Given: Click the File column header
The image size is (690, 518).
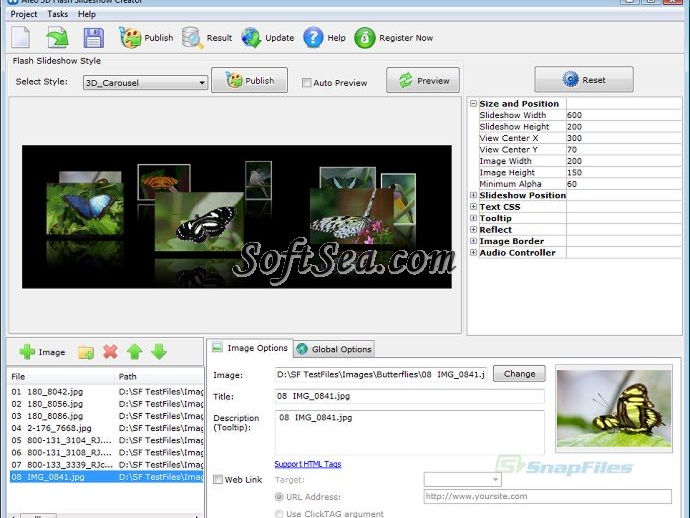Looking at the screenshot, I should [62, 376].
